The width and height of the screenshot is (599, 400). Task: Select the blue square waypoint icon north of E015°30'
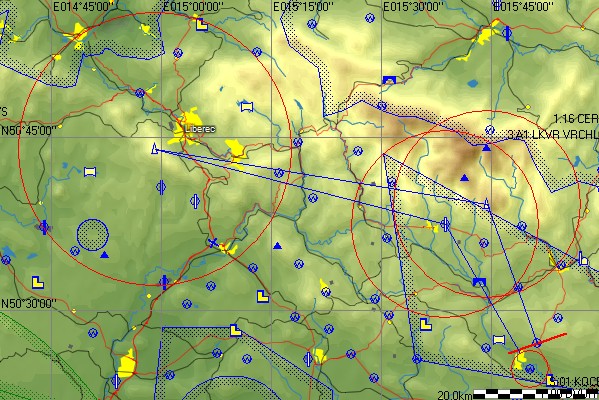point(389,80)
